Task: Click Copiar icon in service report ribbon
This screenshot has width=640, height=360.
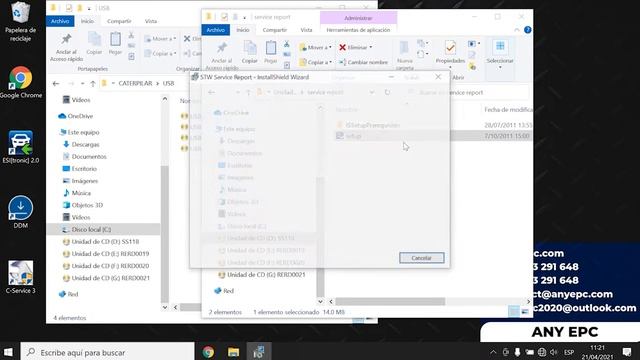Action: [x=250, y=52]
